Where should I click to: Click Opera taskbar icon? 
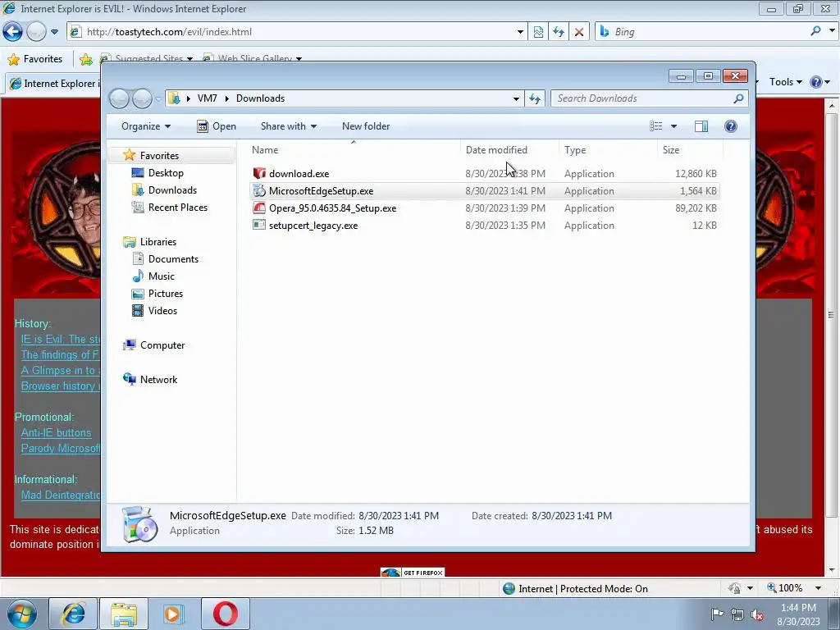coord(225,614)
